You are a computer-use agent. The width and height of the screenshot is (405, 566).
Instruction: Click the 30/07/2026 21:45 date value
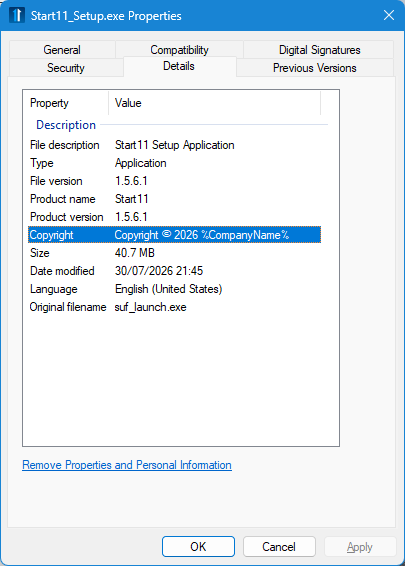pyautogui.click(x=159, y=271)
